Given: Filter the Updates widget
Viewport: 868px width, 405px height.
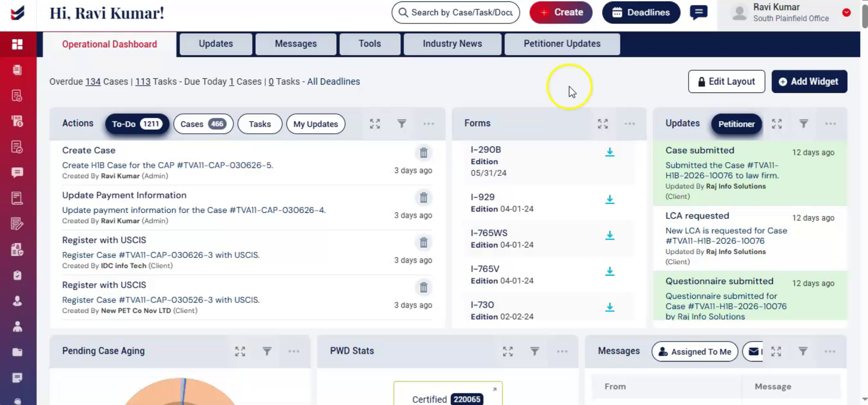Looking at the screenshot, I should pos(804,124).
